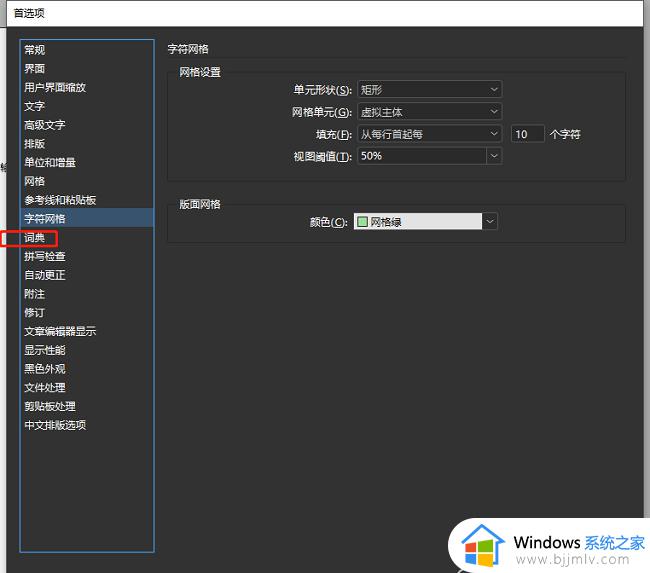Viewport: 650px width, 573px height.
Task: Go to 用户界面缩放 settings
Action: coord(87,87)
